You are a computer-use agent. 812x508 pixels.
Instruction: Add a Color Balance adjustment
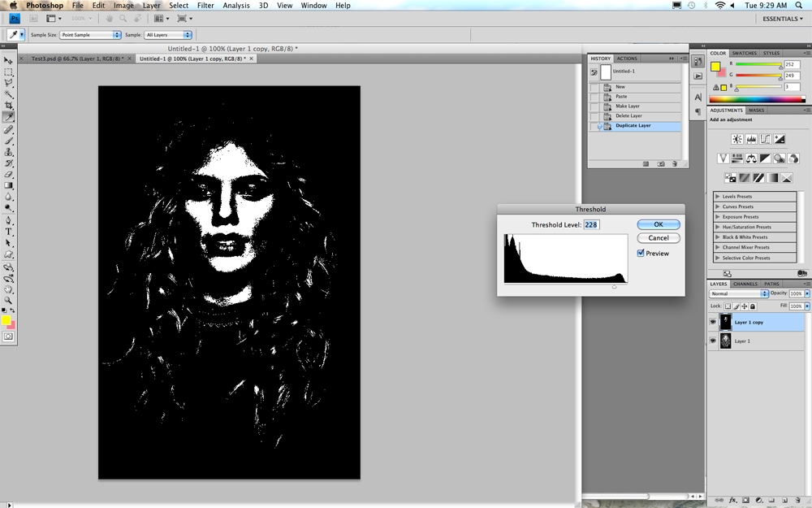coord(751,158)
